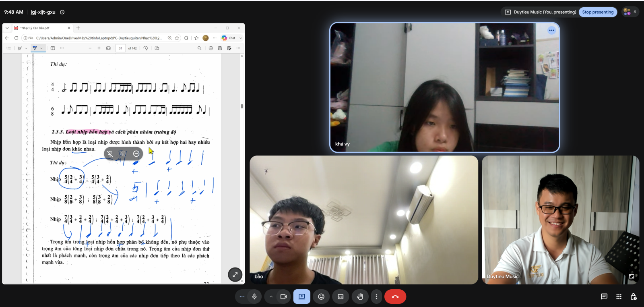
Task: Open the highlight tool dropdown arrow
Action: 26,48
